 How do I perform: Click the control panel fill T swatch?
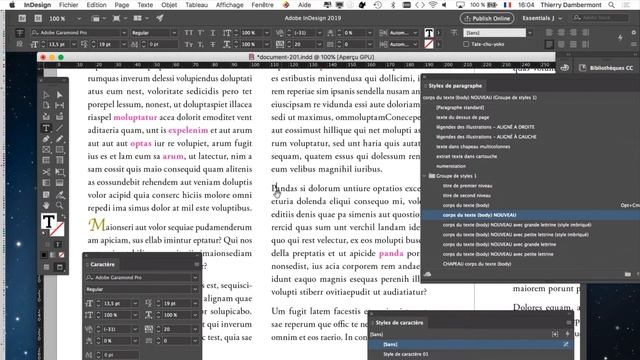[x=429, y=33]
